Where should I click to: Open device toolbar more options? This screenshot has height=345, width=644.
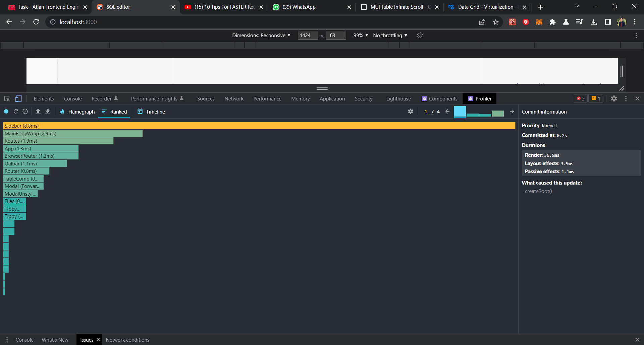point(636,35)
